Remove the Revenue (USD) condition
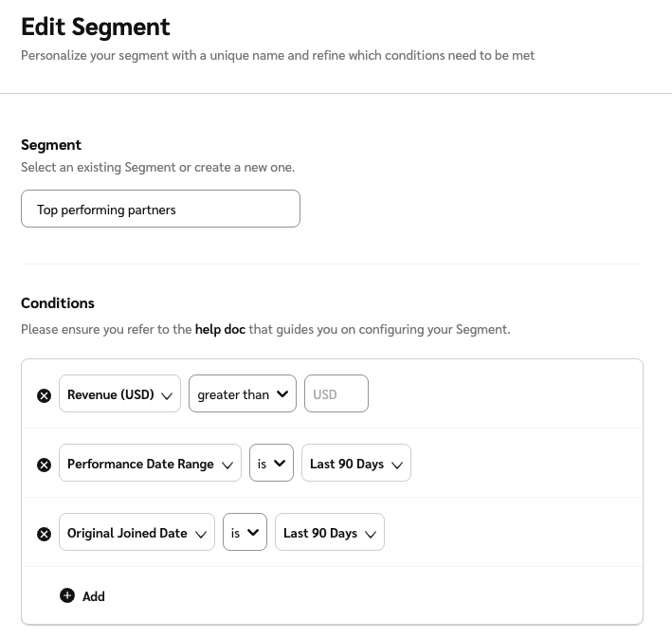The image size is (672, 639). tap(44, 395)
